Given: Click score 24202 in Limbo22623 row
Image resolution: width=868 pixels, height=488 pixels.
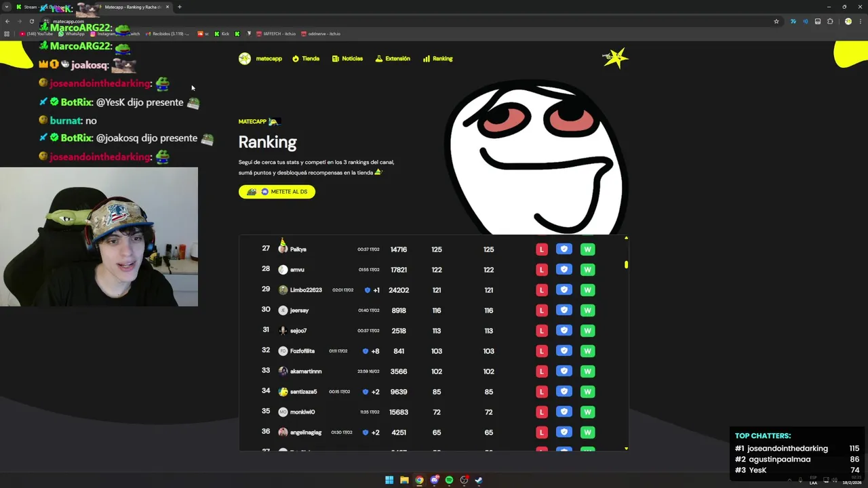Looking at the screenshot, I should point(399,290).
